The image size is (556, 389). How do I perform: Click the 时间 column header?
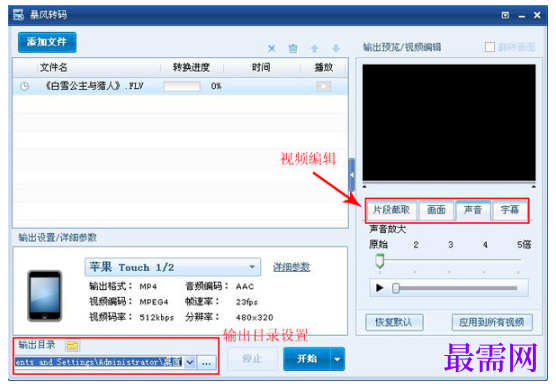261,67
